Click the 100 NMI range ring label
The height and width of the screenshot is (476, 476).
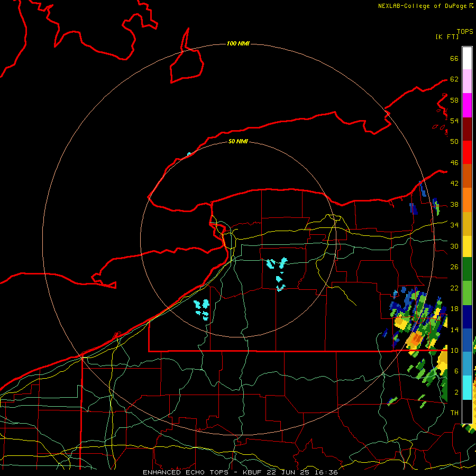tap(238, 44)
